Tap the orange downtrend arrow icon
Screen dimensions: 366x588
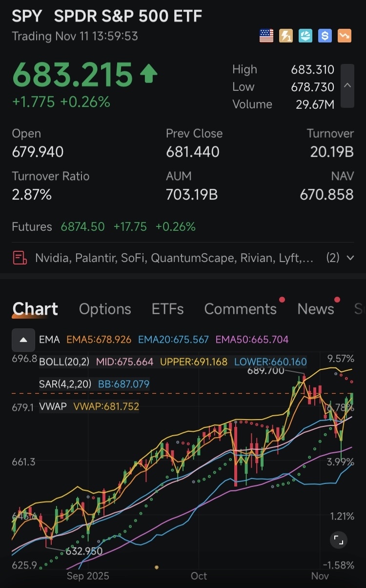coord(345,36)
